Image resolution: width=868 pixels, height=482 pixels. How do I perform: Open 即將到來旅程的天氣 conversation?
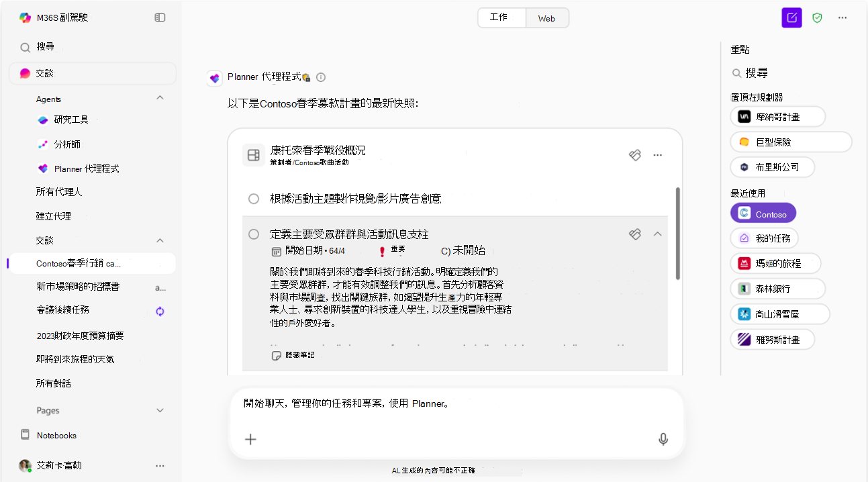coord(75,359)
